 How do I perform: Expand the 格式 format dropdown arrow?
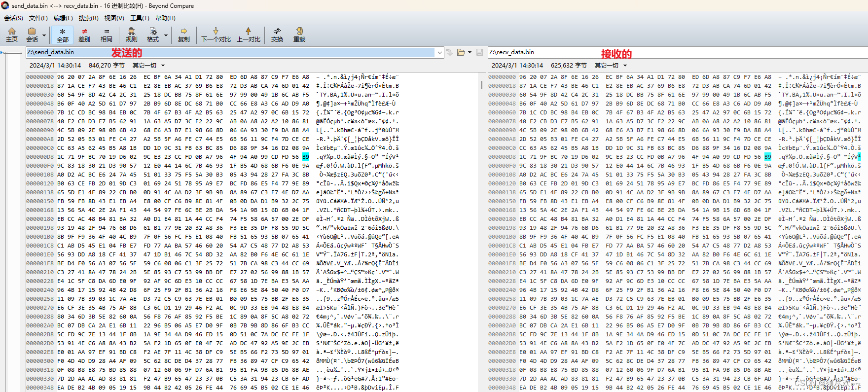166,36
